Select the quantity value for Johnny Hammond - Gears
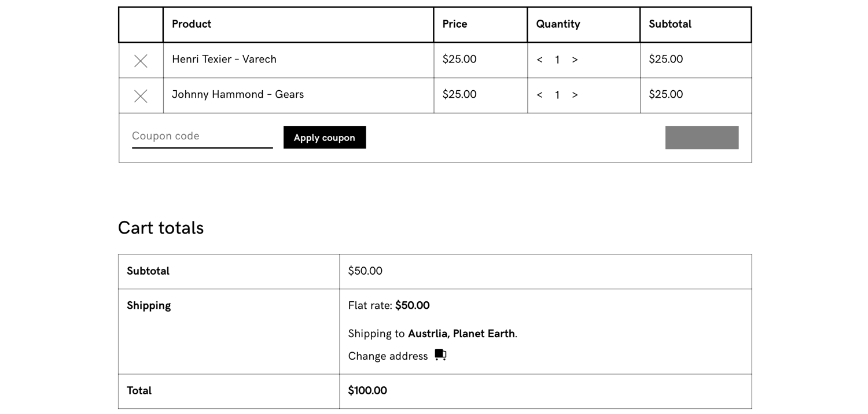The image size is (868, 414). 557,95
